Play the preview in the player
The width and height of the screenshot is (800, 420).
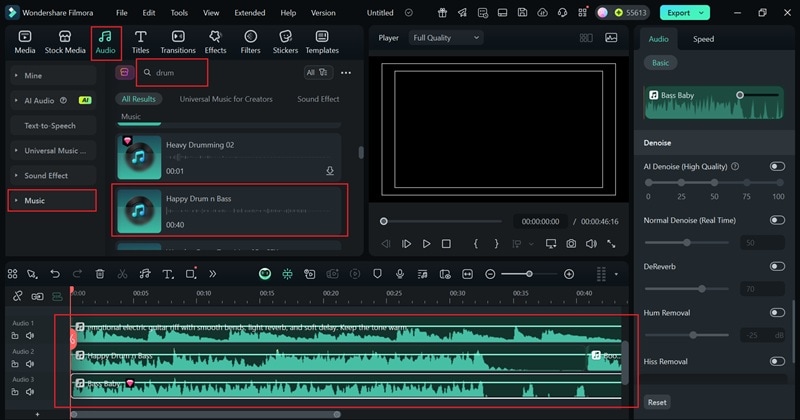[x=426, y=244]
